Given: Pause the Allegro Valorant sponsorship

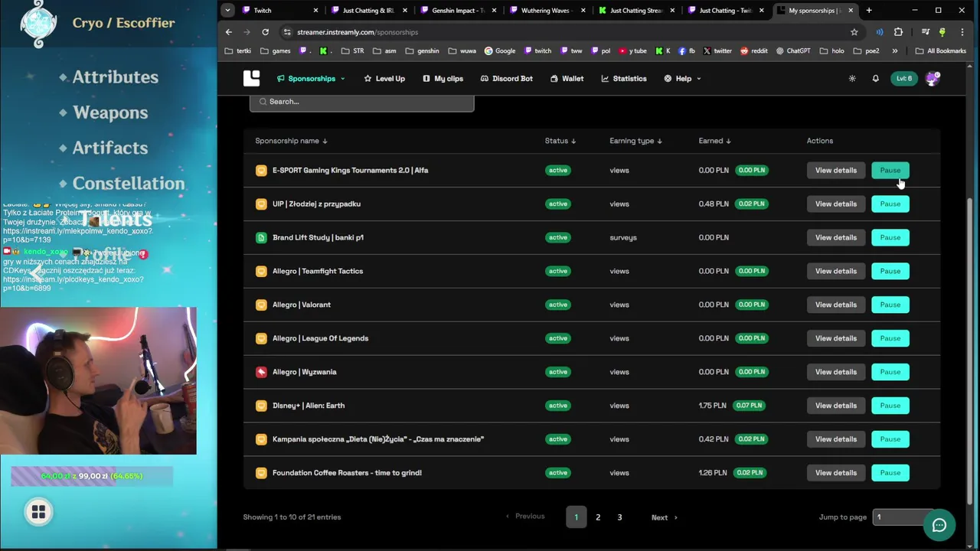Looking at the screenshot, I should tap(890, 305).
